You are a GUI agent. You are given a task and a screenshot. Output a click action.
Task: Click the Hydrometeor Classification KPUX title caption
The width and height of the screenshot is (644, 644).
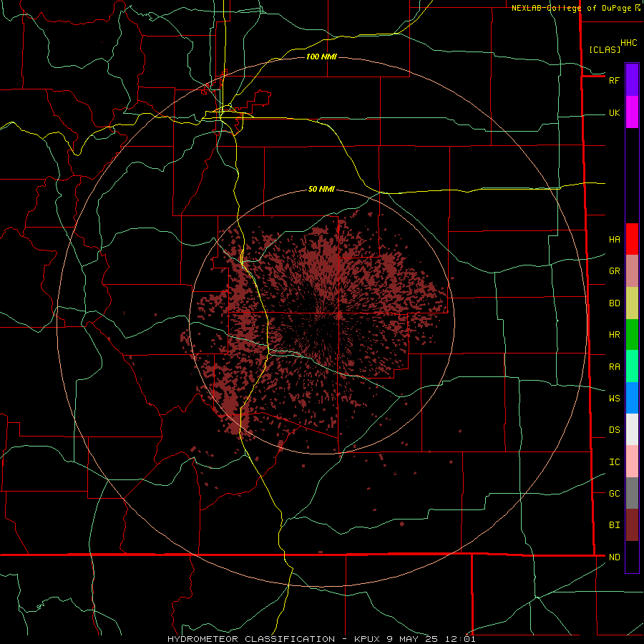click(x=321, y=639)
